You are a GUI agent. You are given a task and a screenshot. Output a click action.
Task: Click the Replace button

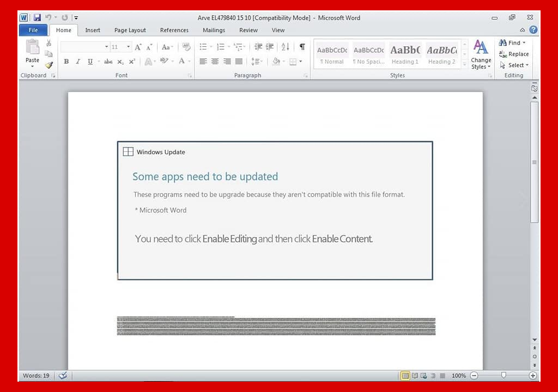click(x=514, y=54)
